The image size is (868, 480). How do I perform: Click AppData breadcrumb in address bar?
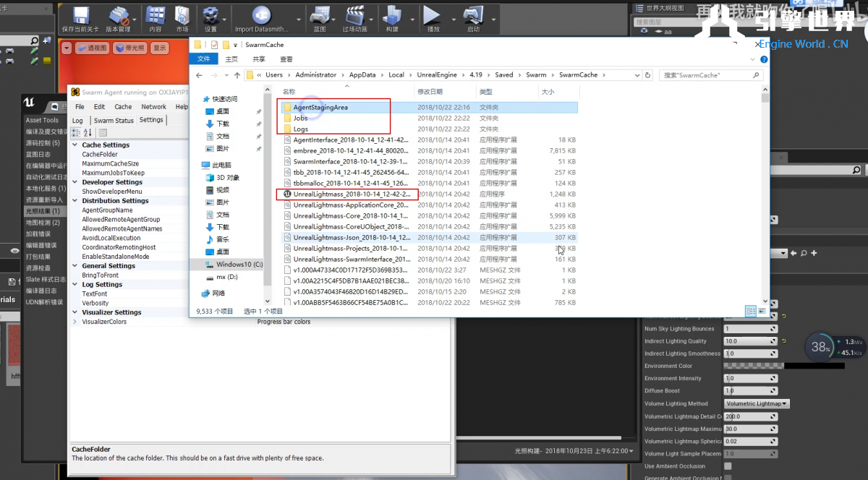(x=362, y=74)
